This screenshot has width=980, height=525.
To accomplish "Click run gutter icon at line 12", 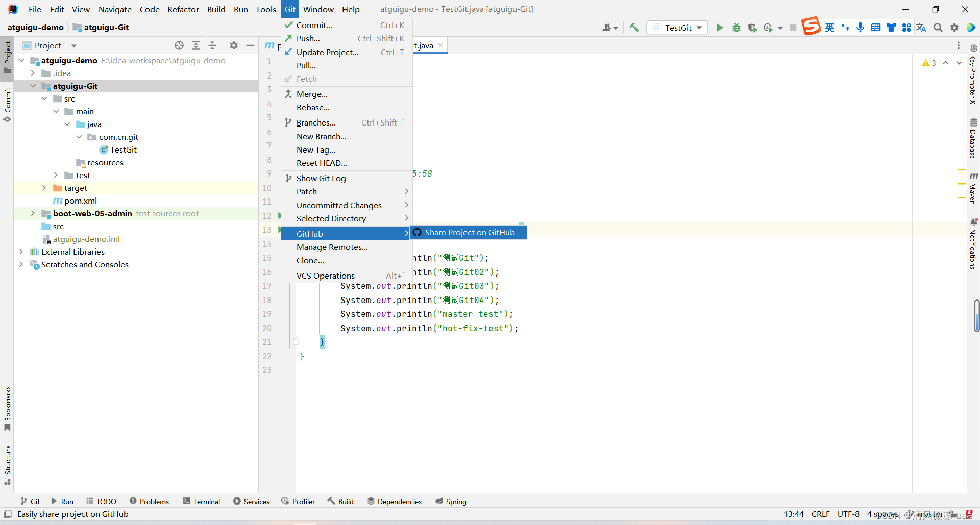I will coord(280,216).
